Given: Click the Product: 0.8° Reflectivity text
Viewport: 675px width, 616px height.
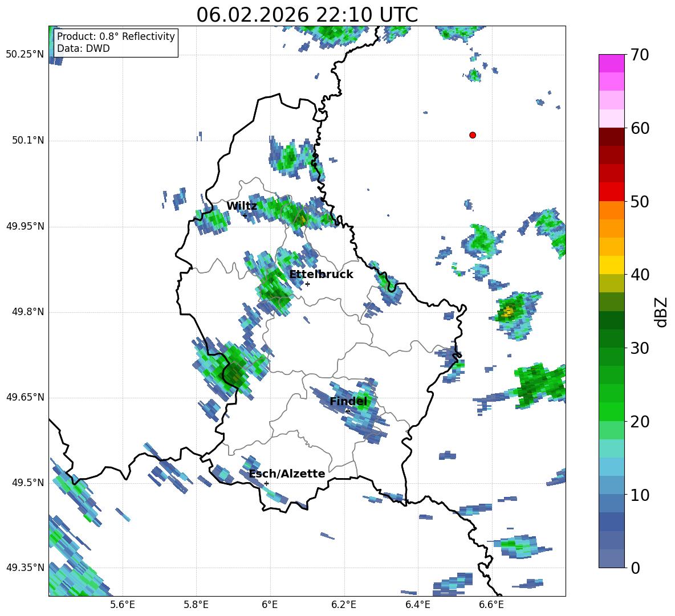Looking at the screenshot, I should tap(116, 36).
